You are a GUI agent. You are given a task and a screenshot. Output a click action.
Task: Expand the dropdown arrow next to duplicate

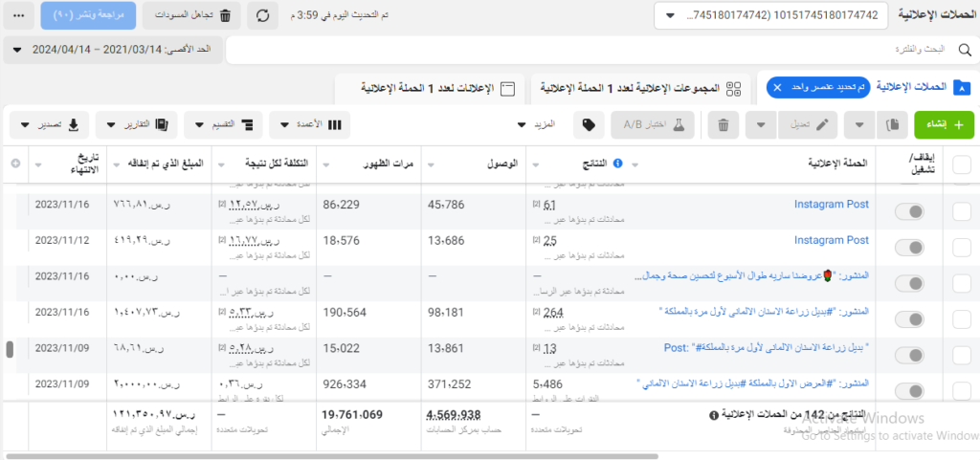tap(860, 125)
